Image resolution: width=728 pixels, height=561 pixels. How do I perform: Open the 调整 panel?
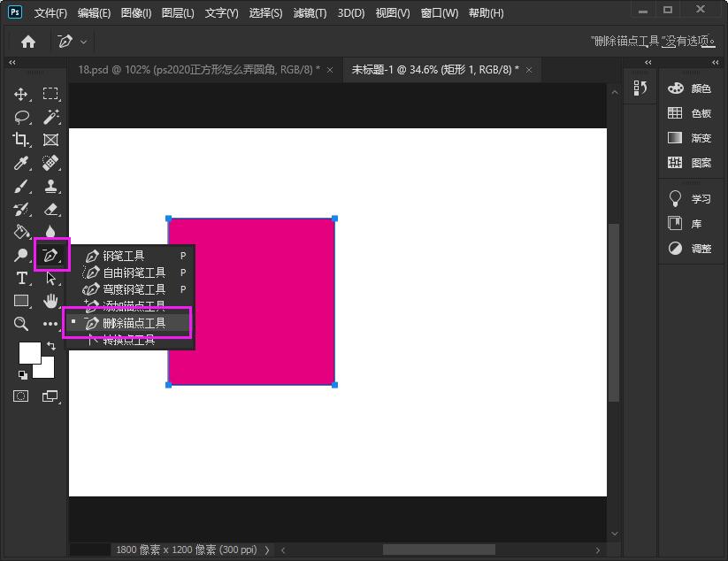689,249
